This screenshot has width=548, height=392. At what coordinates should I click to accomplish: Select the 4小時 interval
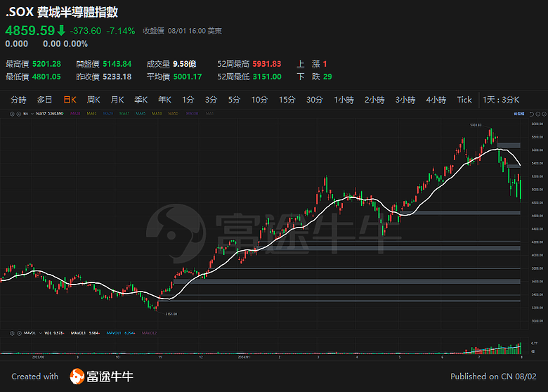436,100
